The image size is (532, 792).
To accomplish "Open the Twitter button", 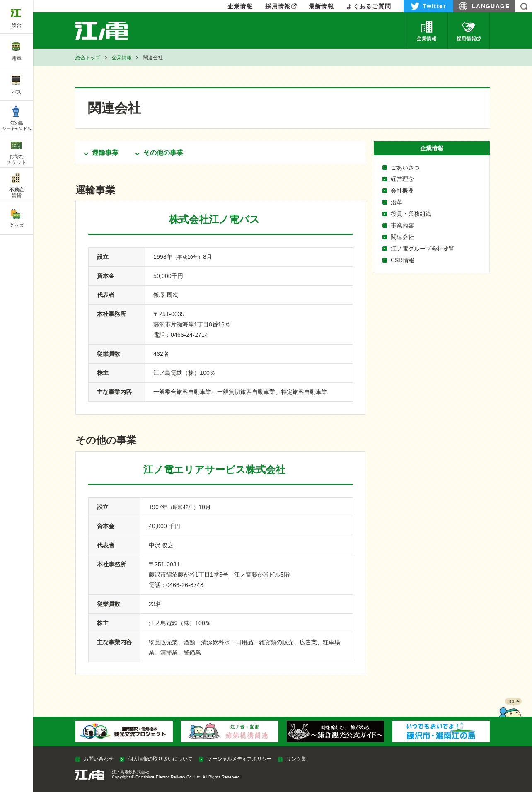I will pyautogui.click(x=428, y=6).
